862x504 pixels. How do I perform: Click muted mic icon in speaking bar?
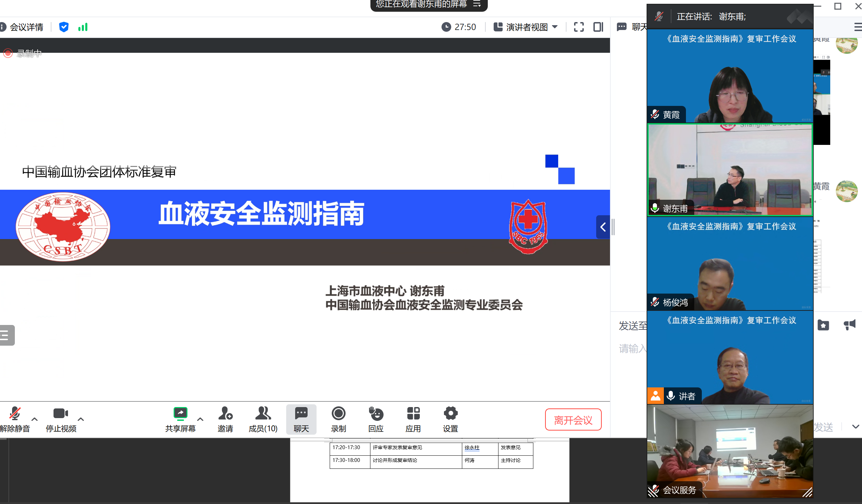point(659,16)
